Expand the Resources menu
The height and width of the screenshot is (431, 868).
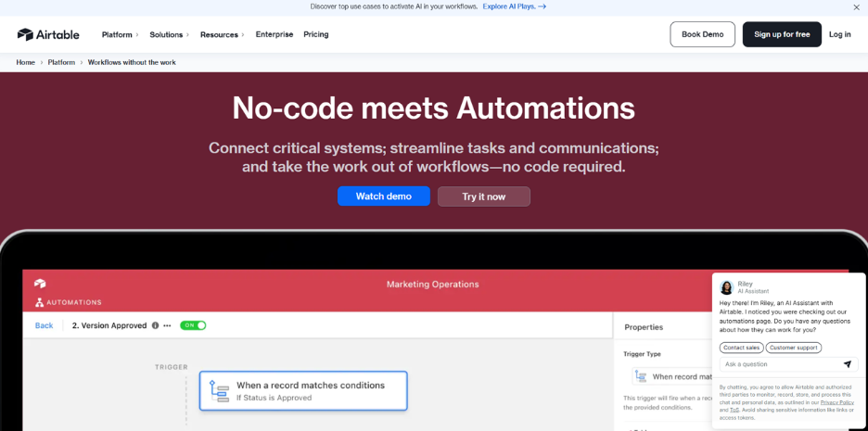pyautogui.click(x=223, y=34)
